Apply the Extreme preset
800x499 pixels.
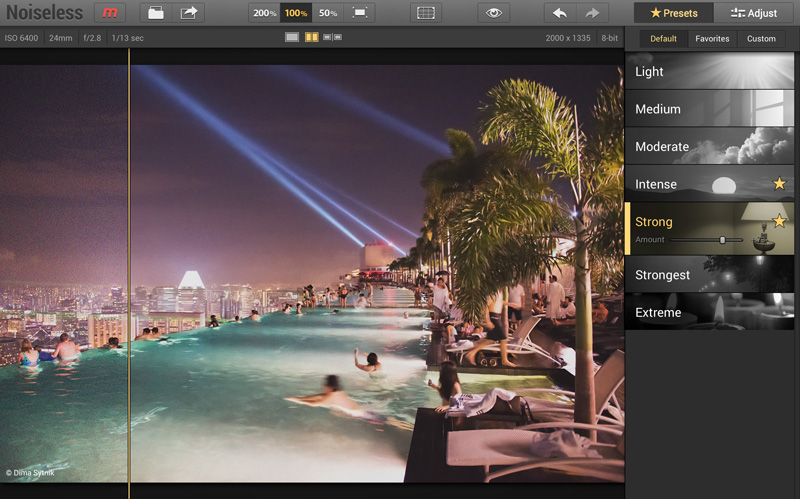[709, 312]
